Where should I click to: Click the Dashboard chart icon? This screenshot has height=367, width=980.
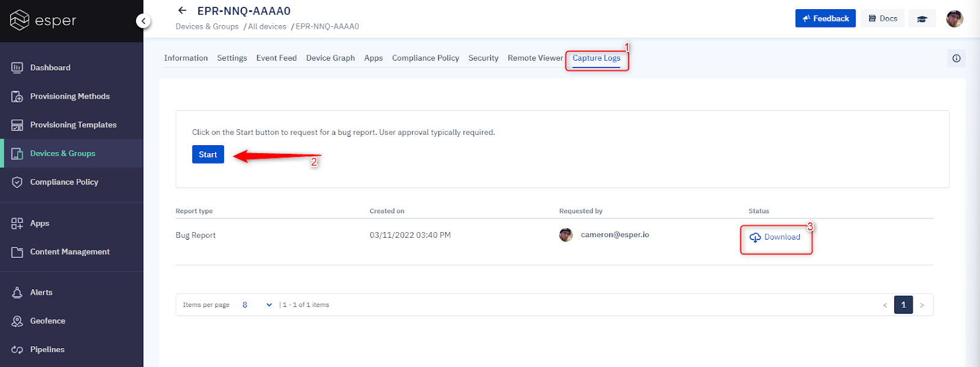pos(17,67)
